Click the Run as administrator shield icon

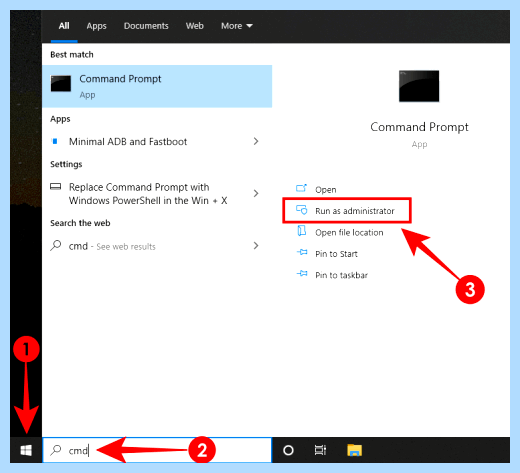302,210
